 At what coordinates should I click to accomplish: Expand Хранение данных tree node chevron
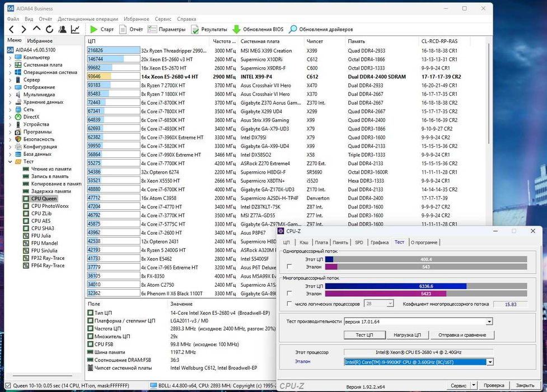10,102
